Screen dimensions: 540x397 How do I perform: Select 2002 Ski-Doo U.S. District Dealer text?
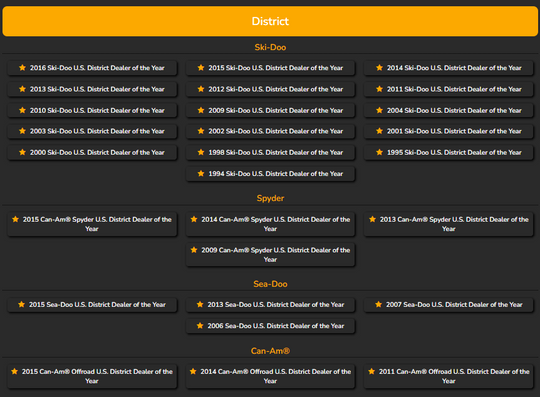click(276, 131)
